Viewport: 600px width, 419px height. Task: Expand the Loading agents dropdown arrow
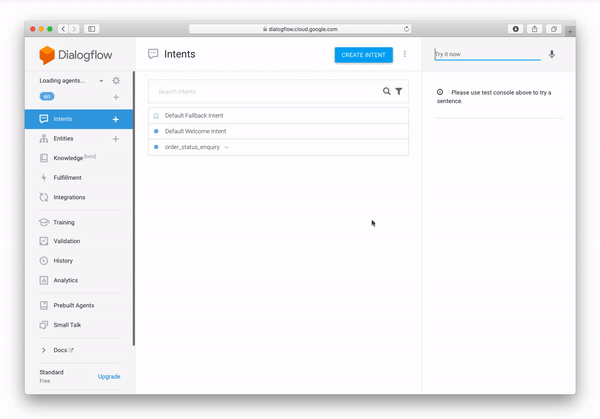pos(101,81)
